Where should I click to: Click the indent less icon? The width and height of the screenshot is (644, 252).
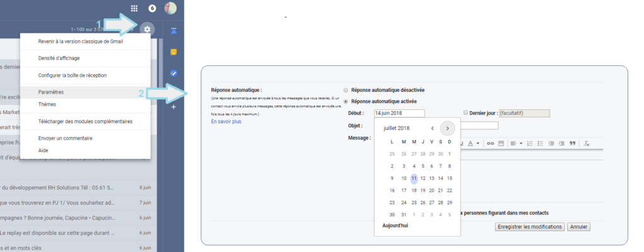tap(551, 143)
